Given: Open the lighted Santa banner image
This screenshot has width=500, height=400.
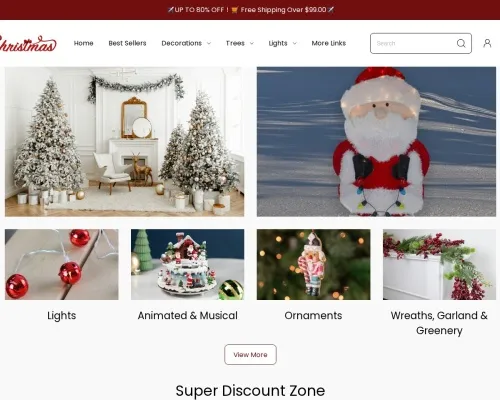Looking at the screenshot, I should (x=376, y=142).
